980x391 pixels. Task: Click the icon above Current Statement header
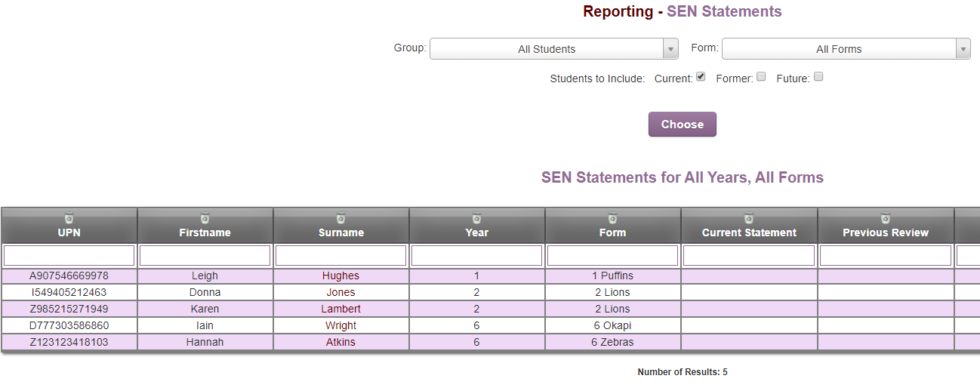coord(749,218)
